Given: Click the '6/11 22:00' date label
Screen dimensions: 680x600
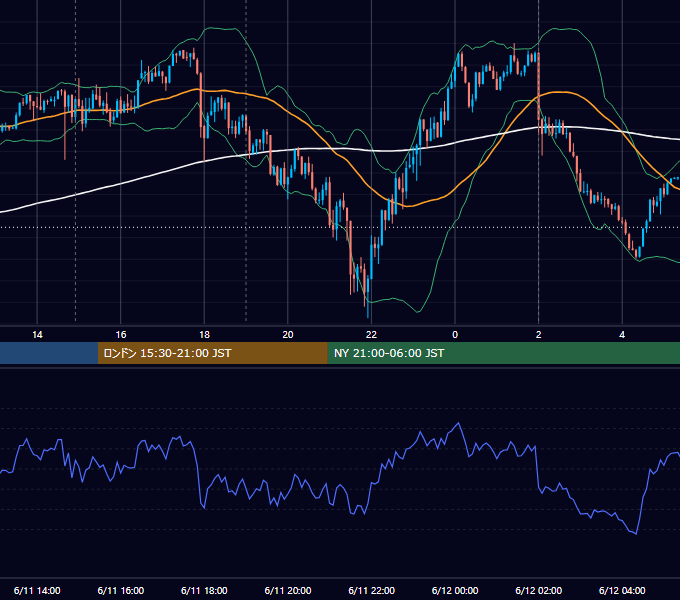Looking at the screenshot, I should click(x=372, y=590).
